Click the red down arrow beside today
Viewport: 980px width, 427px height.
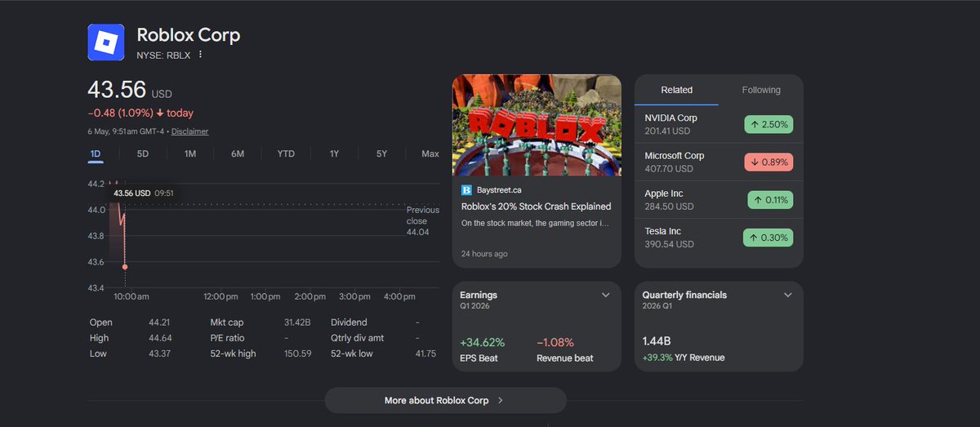pyautogui.click(x=160, y=113)
